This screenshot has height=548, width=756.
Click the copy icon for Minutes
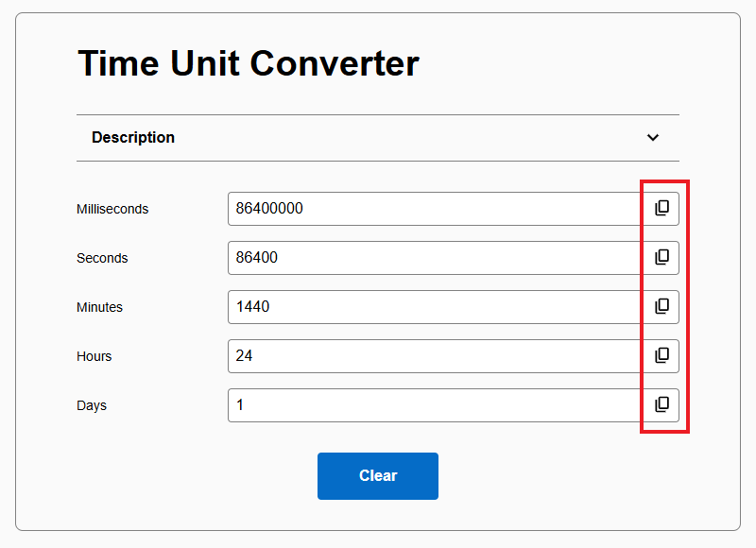pos(661,307)
